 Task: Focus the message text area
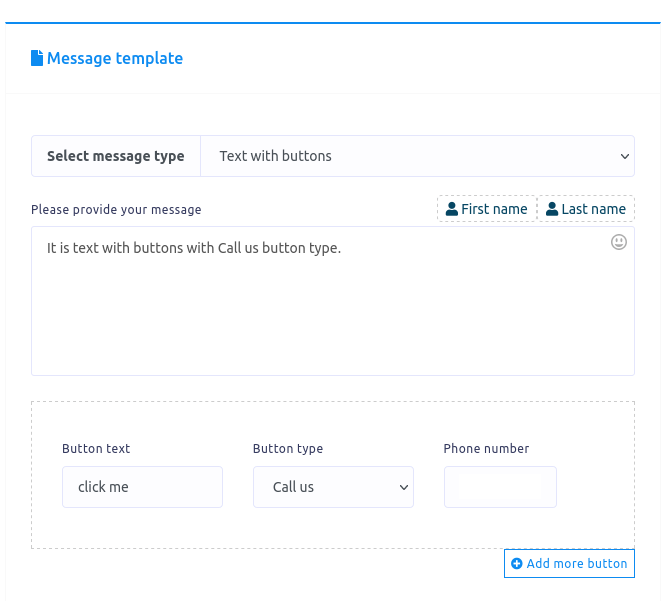click(x=333, y=301)
